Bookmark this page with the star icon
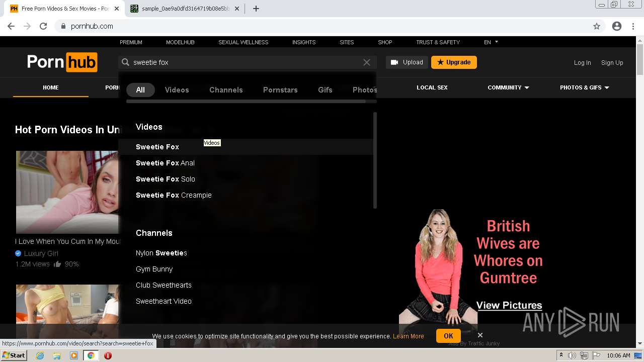This screenshot has width=644, height=362. [x=597, y=26]
